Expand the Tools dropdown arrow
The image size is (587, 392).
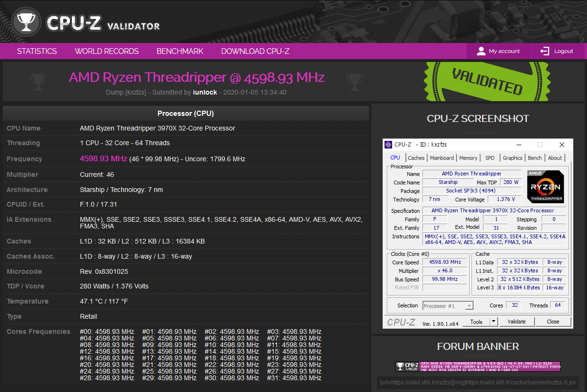493,322
